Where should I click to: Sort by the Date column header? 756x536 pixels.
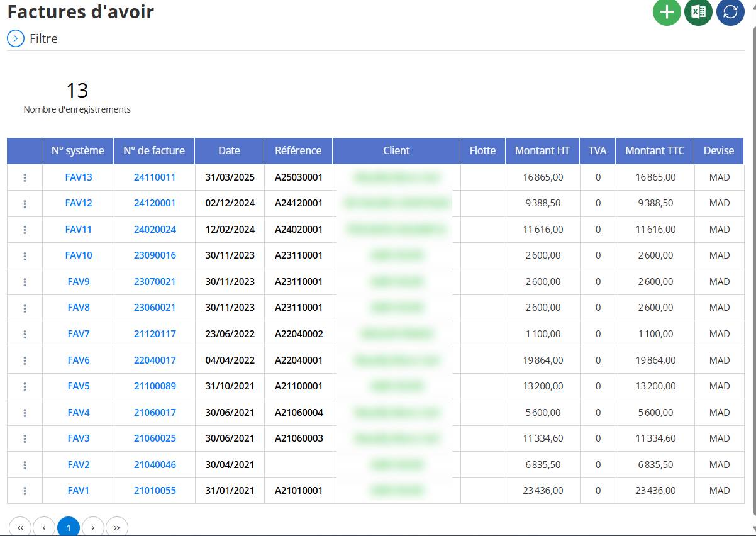230,150
